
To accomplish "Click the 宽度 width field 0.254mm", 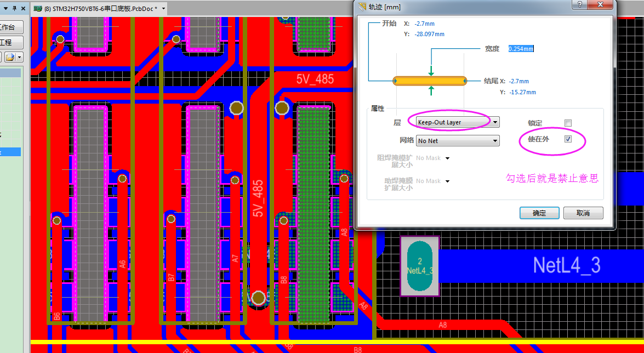I will pos(521,49).
